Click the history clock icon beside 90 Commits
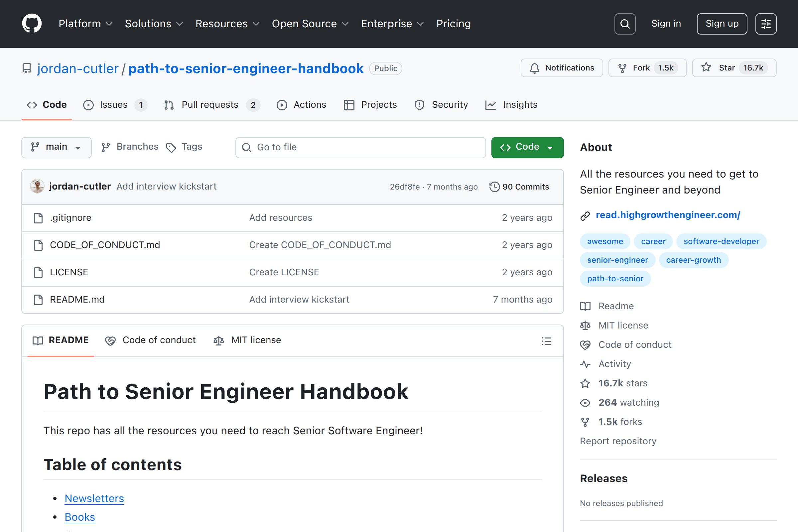Image resolution: width=798 pixels, height=532 pixels. point(494,187)
